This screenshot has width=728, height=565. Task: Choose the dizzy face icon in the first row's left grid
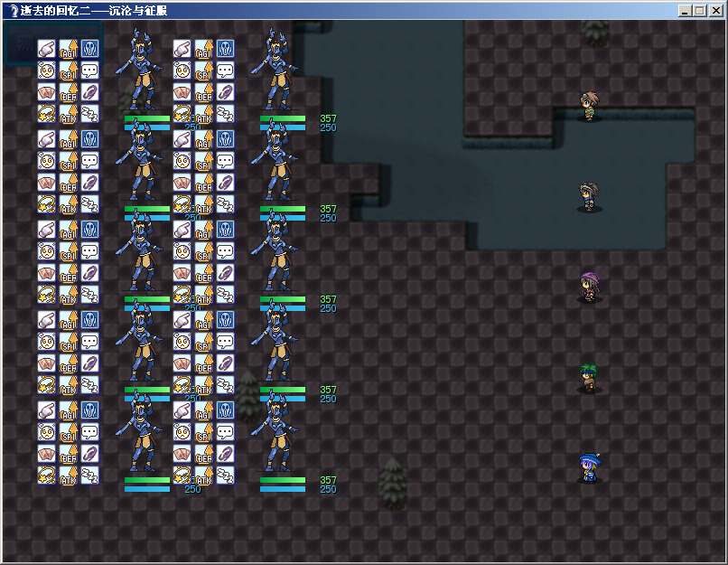(x=46, y=71)
